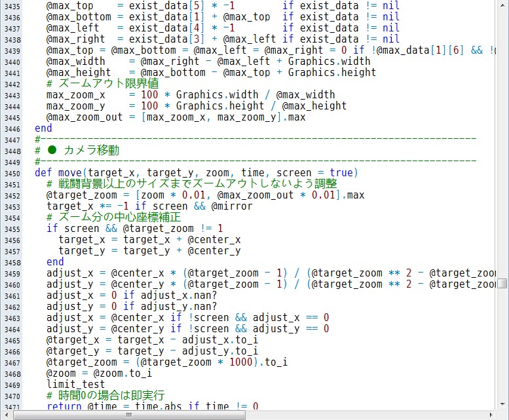Click 'adjust_y.nan?' on line 3462

point(179,306)
